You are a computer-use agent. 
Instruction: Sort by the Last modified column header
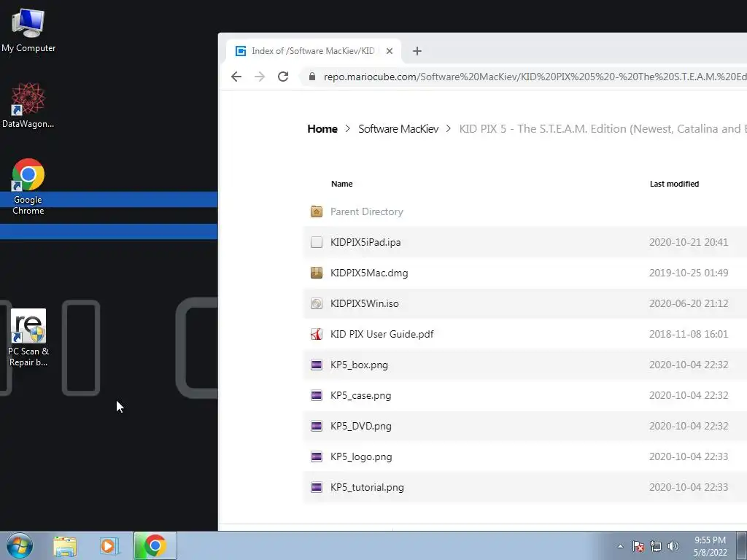pyautogui.click(x=674, y=184)
